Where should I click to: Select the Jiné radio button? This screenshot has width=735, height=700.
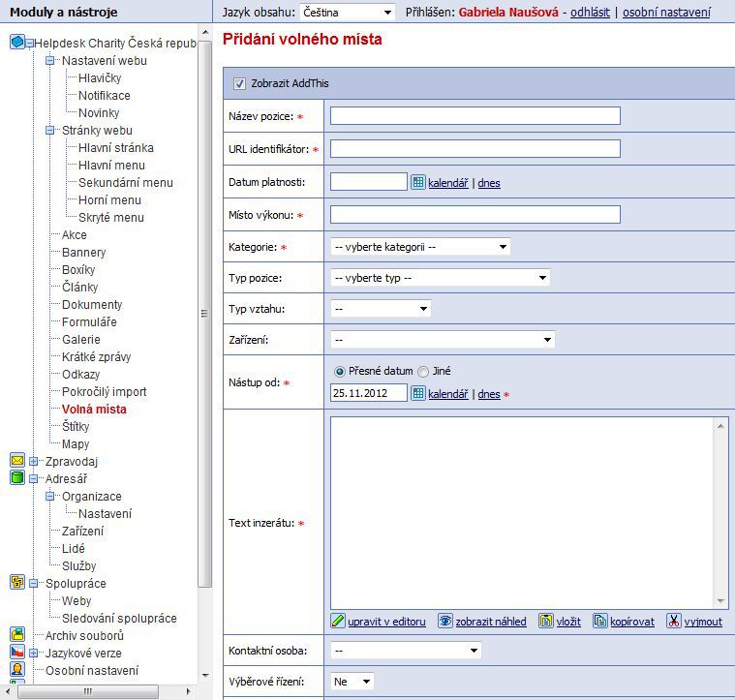(423, 372)
